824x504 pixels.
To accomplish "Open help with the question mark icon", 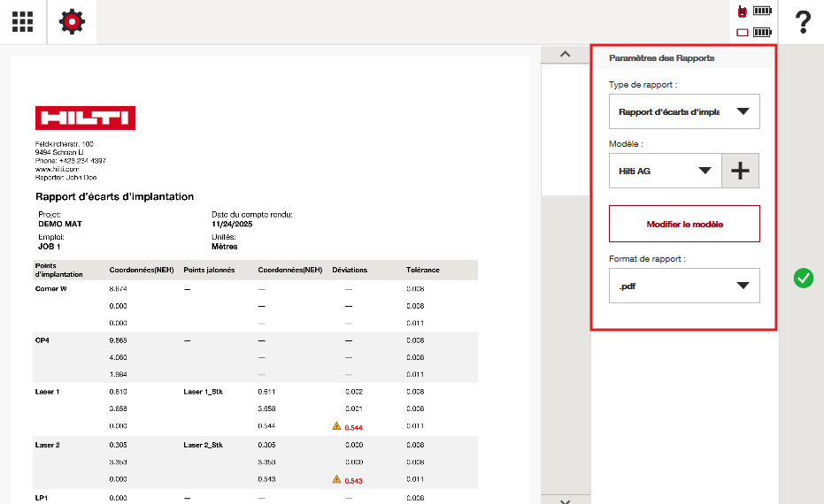I will click(x=802, y=22).
